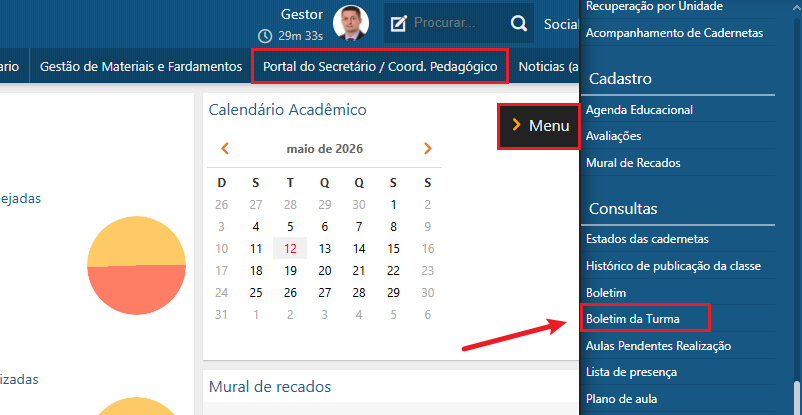Select May 22 in the calendar
This screenshot has width=802, height=415.
tap(393, 271)
